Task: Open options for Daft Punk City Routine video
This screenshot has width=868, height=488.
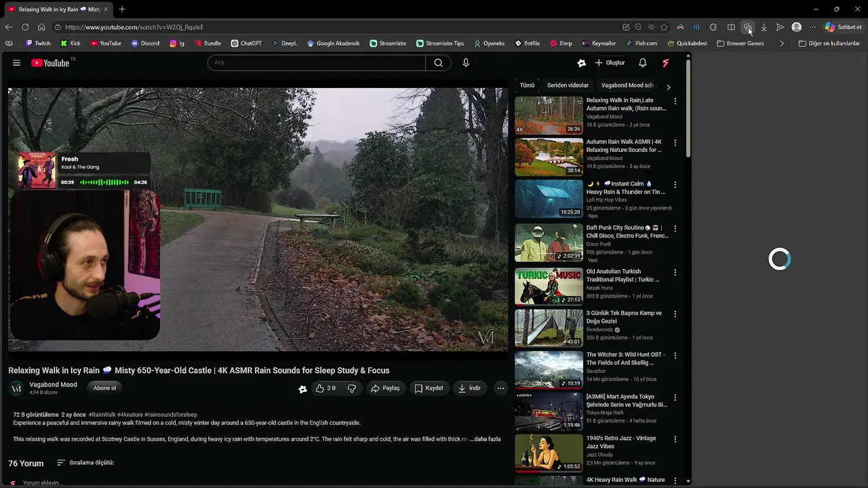Action: [x=675, y=228]
